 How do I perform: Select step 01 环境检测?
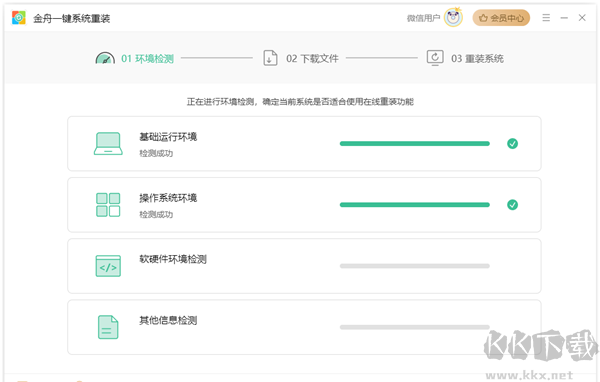tap(147, 59)
